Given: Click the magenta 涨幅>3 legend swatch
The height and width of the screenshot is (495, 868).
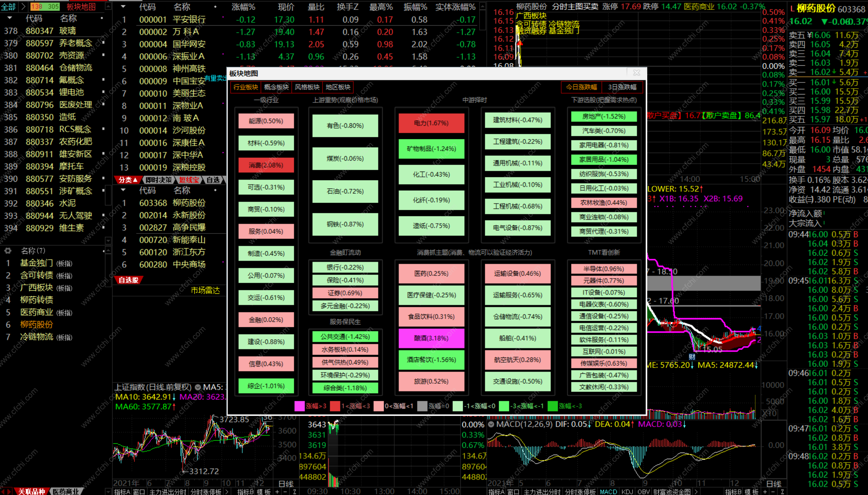Looking at the screenshot, I should pyautogui.click(x=299, y=406).
